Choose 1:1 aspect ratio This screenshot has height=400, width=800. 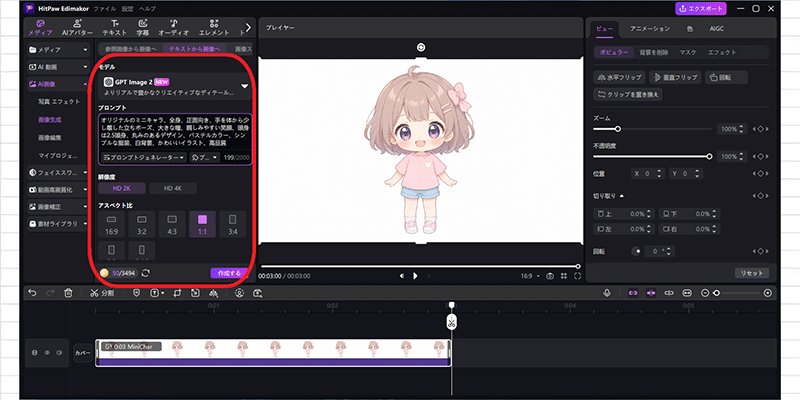[203, 224]
